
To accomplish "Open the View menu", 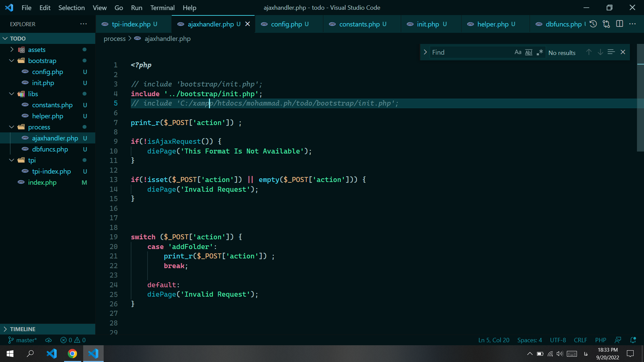I will tap(100, 7).
